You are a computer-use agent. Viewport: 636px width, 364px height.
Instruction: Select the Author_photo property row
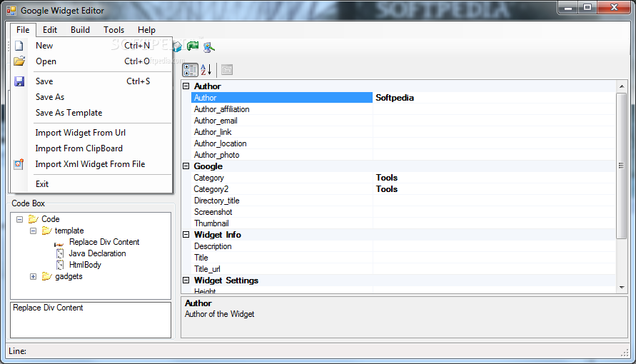click(x=403, y=154)
